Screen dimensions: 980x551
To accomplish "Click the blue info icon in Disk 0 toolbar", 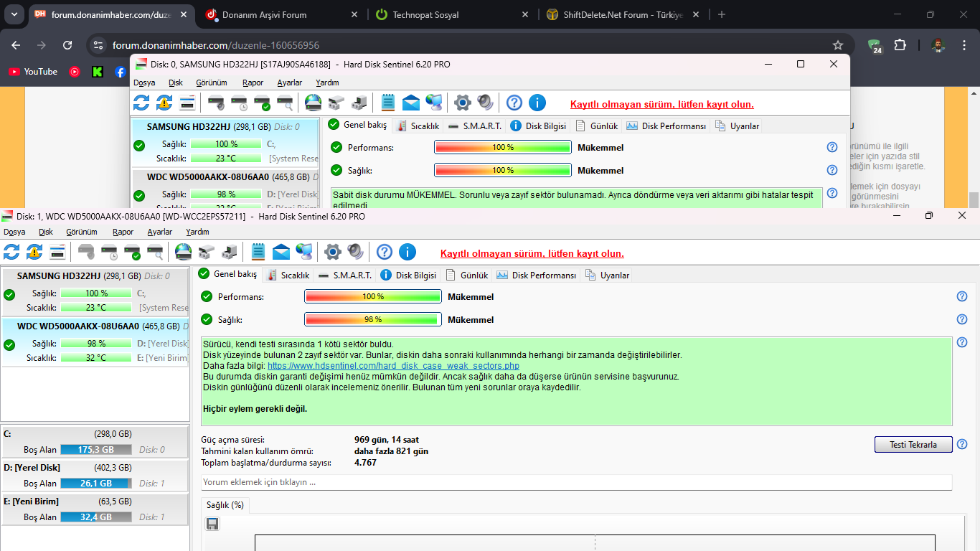I will pos(537,103).
